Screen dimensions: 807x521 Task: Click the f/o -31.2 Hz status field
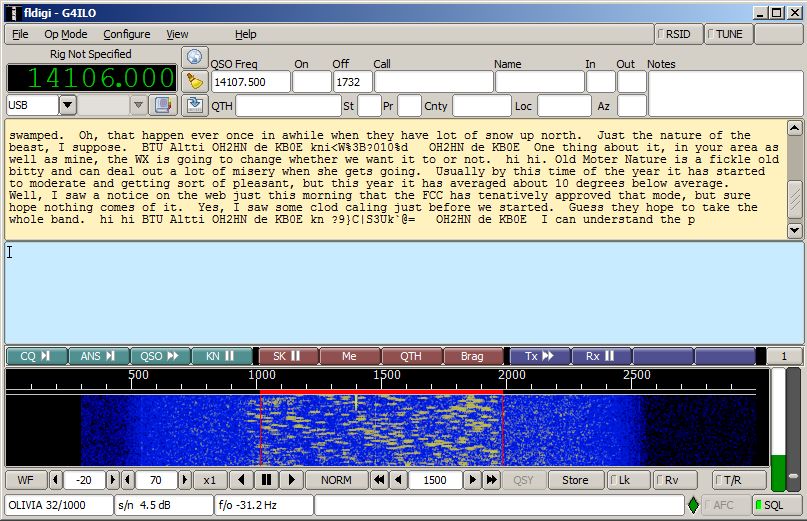point(264,505)
